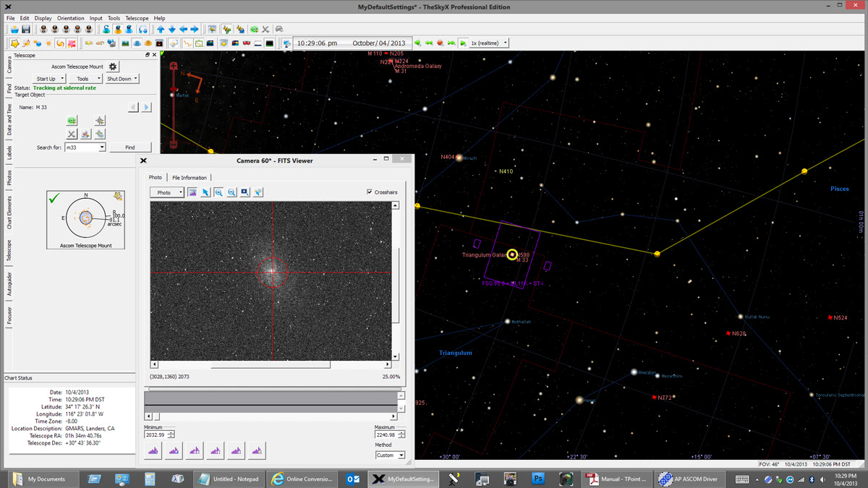Open the Telescope menu

(x=137, y=18)
